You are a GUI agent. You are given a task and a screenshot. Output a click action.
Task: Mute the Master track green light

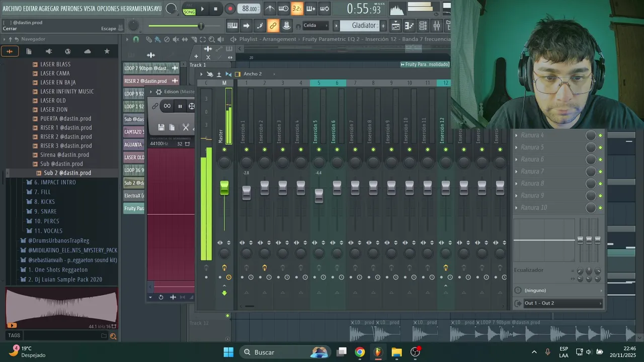(x=224, y=149)
